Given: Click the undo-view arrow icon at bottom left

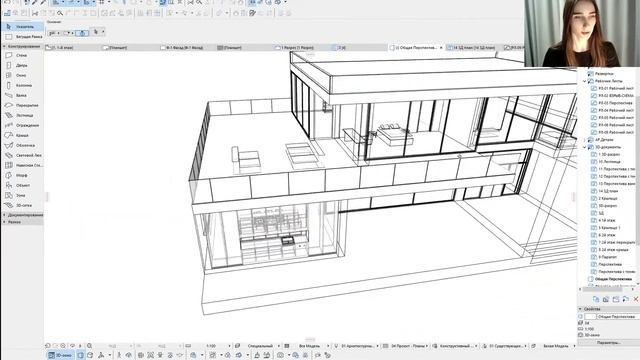Looking at the screenshot, I should [48, 346].
